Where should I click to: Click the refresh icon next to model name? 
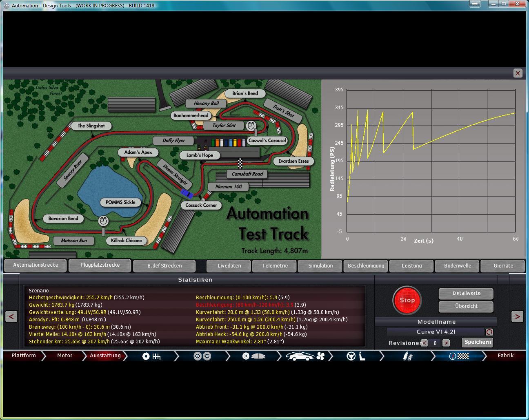point(489,332)
